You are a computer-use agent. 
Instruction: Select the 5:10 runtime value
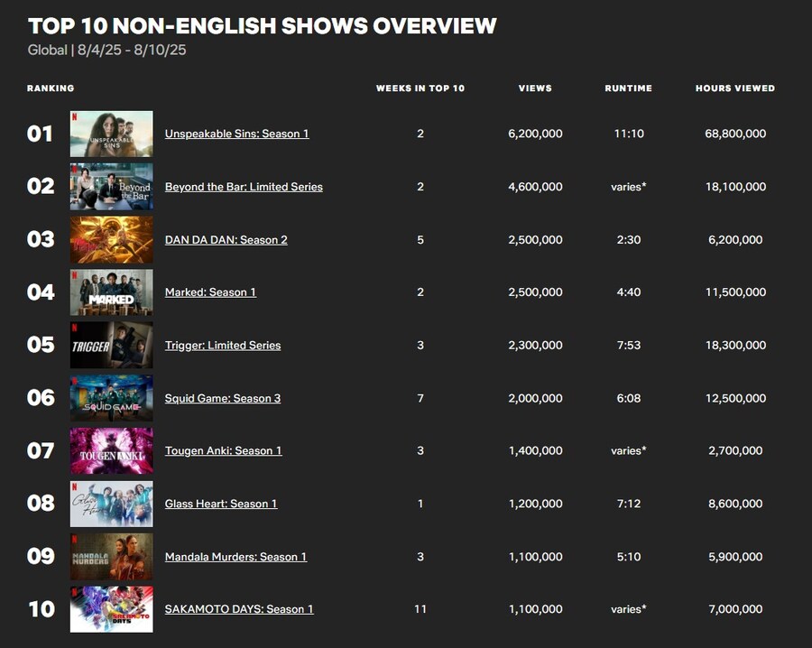(x=629, y=557)
